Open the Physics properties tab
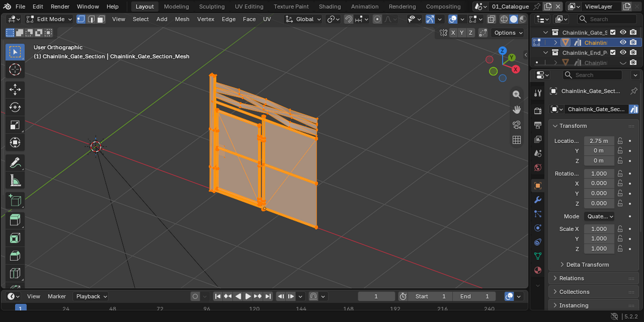This screenshot has height=322, width=644. click(x=538, y=228)
